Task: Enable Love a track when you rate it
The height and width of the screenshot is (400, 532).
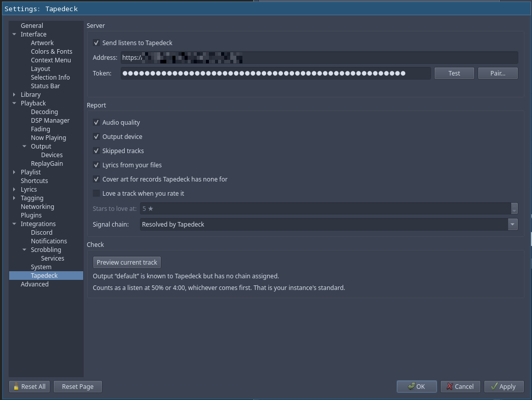Action: click(96, 193)
